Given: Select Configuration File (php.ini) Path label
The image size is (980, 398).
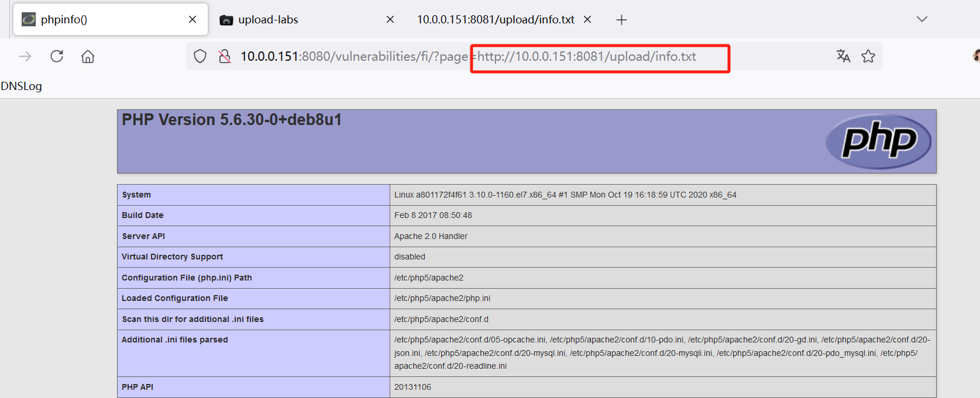Looking at the screenshot, I should pyautogui.click(x=187, y=278).
